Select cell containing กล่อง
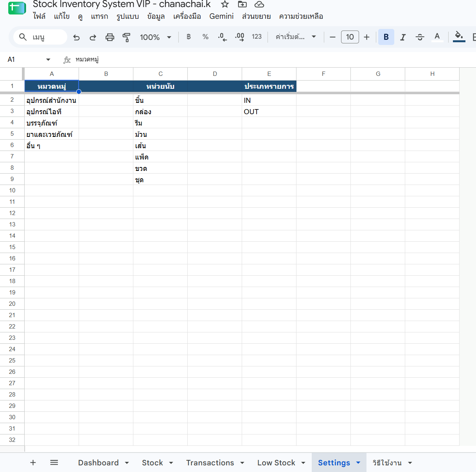The width and height of the screenshot is (476, 472). coord(160,111)
